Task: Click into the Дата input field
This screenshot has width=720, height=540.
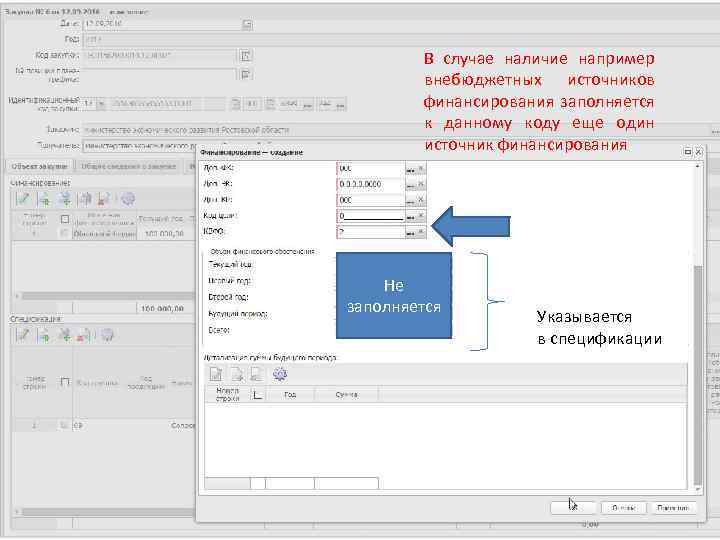Action: (163, 24)
